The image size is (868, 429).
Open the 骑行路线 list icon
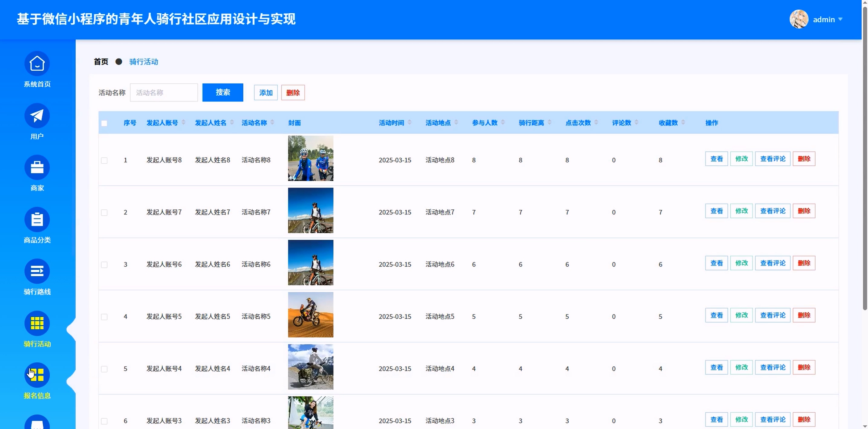click(x=37, y=271)
